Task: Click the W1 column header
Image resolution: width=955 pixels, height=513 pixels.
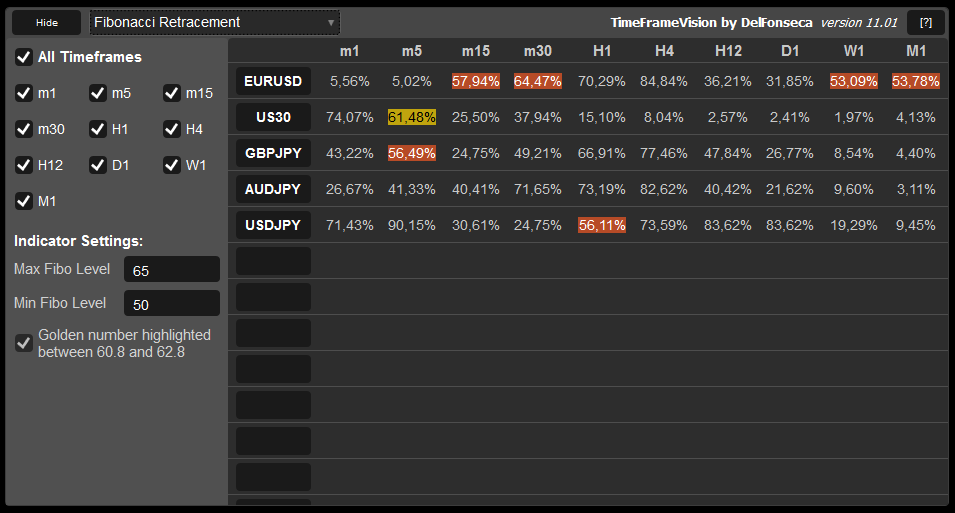Action: tap(853, 51)
